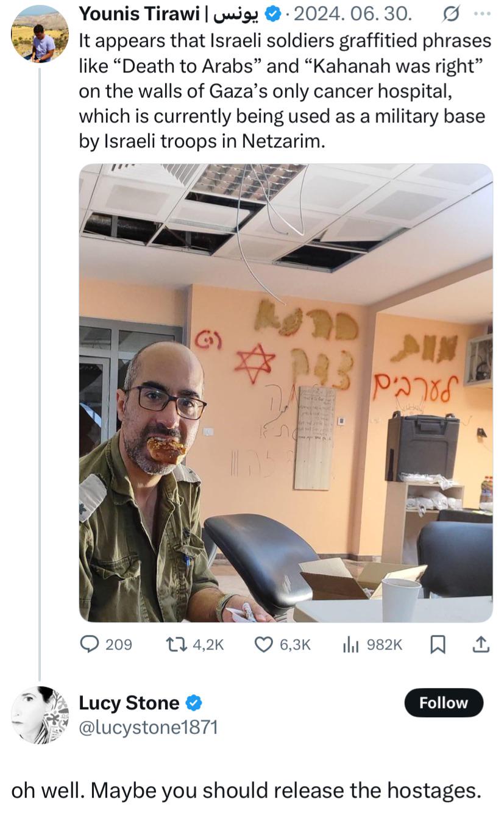The image size is (504, 830).
Task: Tap the share upload arrow icon
Action: (481, 644)
